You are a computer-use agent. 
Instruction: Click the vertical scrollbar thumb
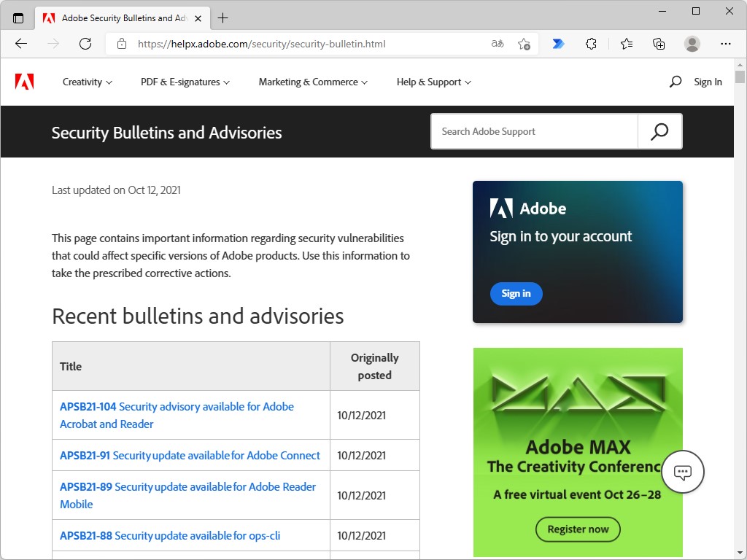coord(740,76)
